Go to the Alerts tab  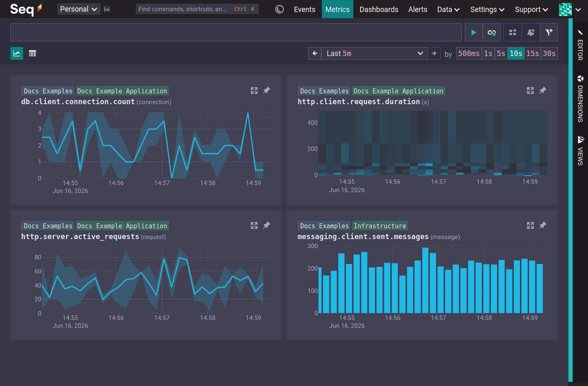[418, 10]
